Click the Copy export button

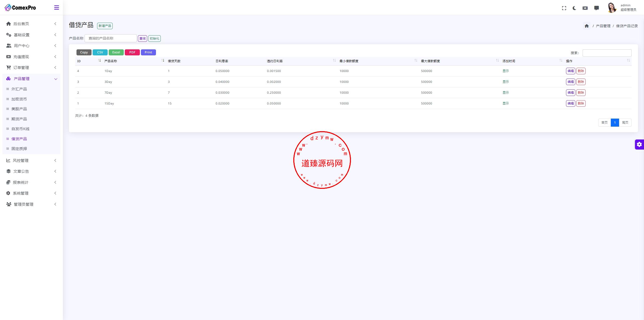click(84, 52)
